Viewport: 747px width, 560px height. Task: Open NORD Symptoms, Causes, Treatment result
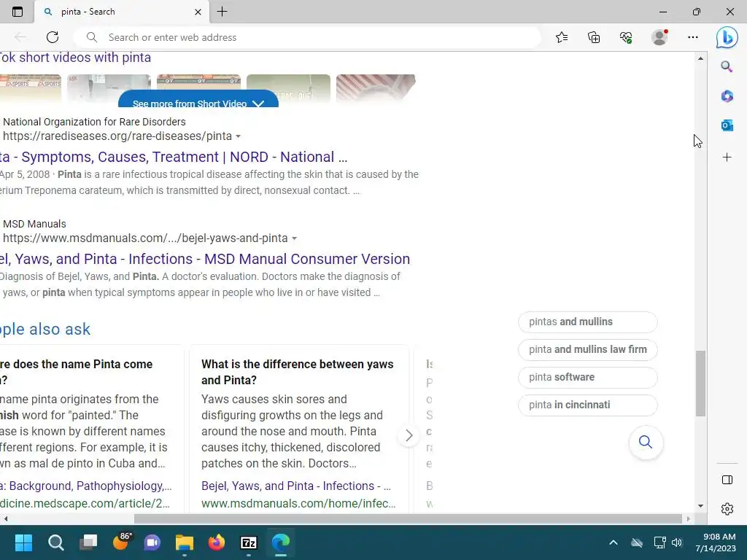point(174,157)
